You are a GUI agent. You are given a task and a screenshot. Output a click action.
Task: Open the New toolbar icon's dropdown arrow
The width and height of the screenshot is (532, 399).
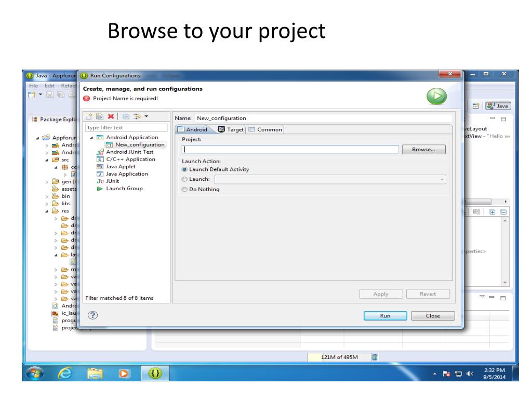click(x=41, y=95)
